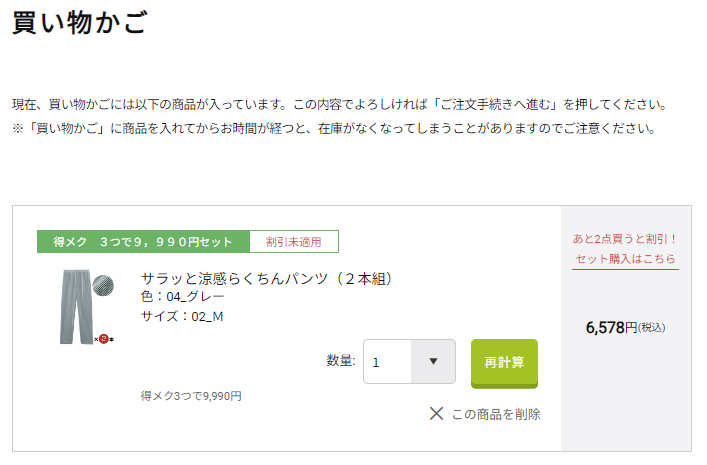Click the 数量 label

pos(341,362)
